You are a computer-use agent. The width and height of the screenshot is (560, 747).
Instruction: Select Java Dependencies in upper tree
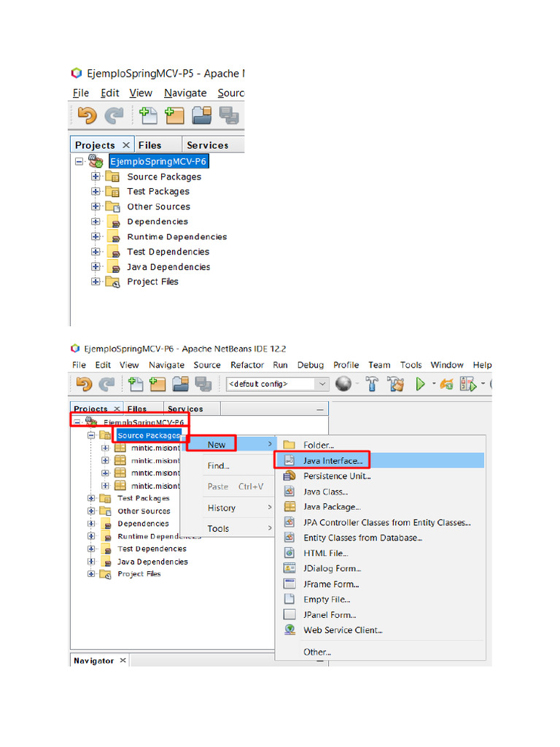(168, 267)
